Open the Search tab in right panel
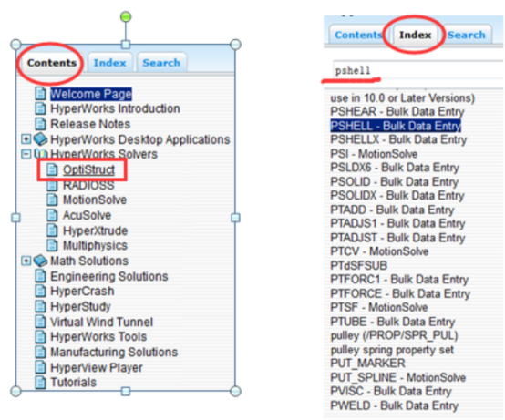 click(467, 35)
